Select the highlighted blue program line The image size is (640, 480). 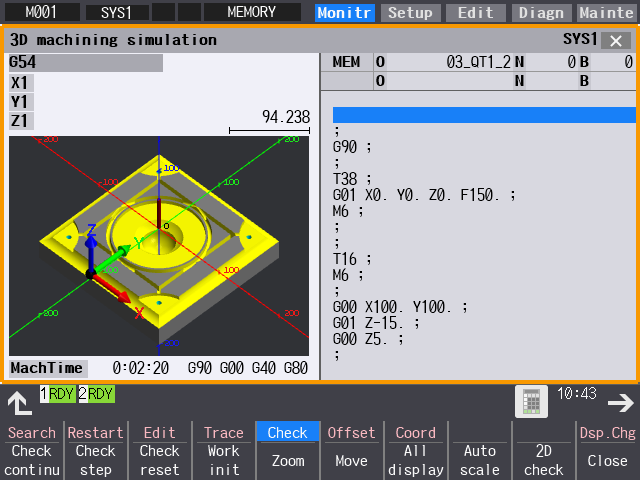tap(484, 115)
